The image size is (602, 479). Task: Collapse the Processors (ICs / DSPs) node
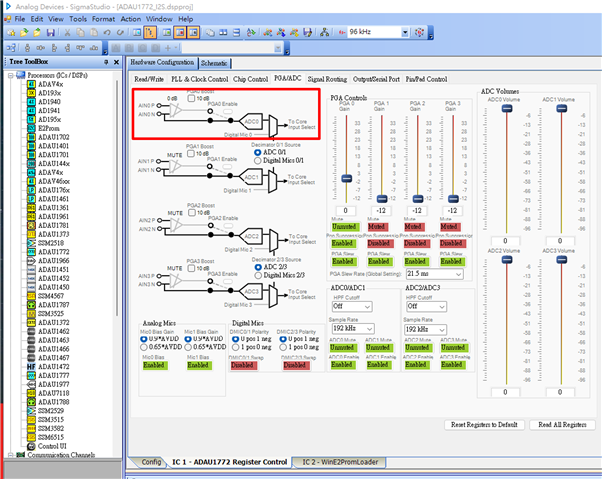[11, 76]
